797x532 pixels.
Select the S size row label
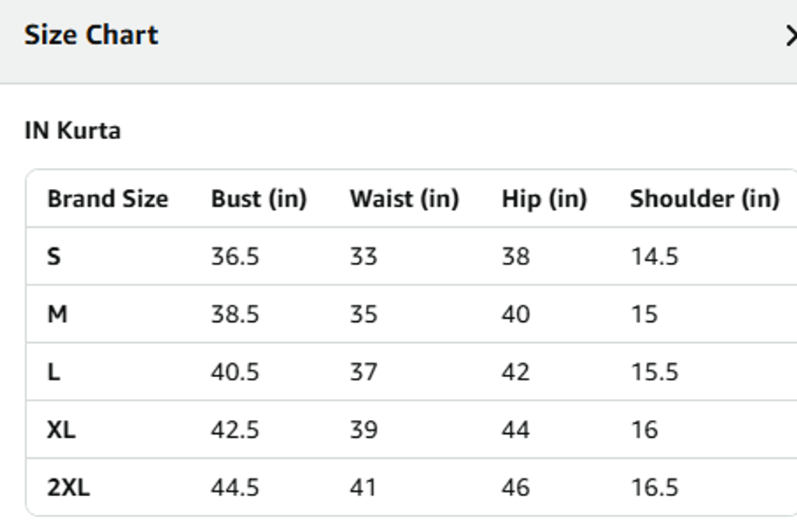click(x=54, y=257)
